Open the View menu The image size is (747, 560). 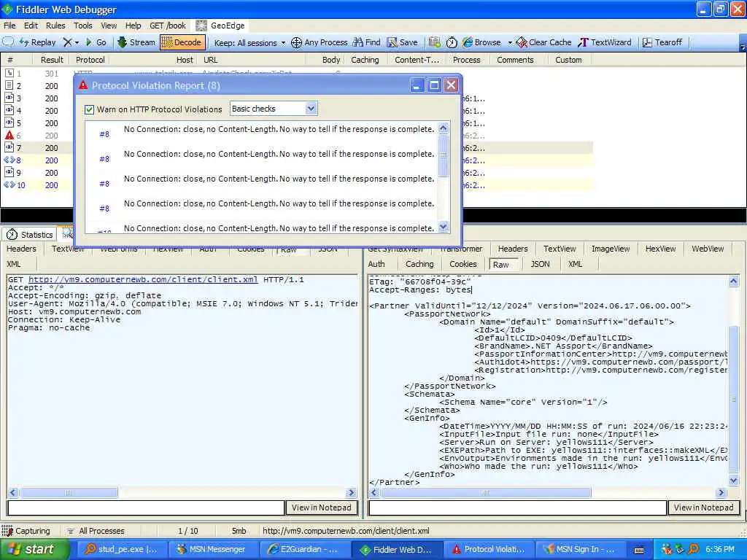[x=109, y=26]
